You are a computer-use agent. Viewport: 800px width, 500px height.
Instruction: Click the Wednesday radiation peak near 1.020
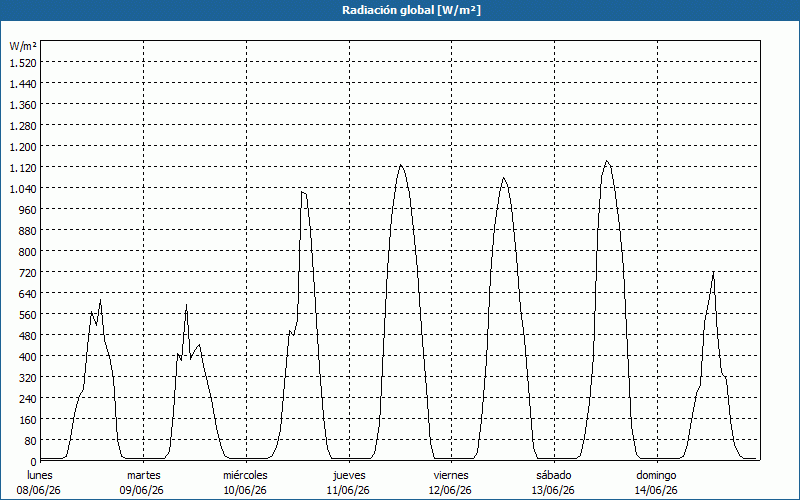[x=302, y=192]
